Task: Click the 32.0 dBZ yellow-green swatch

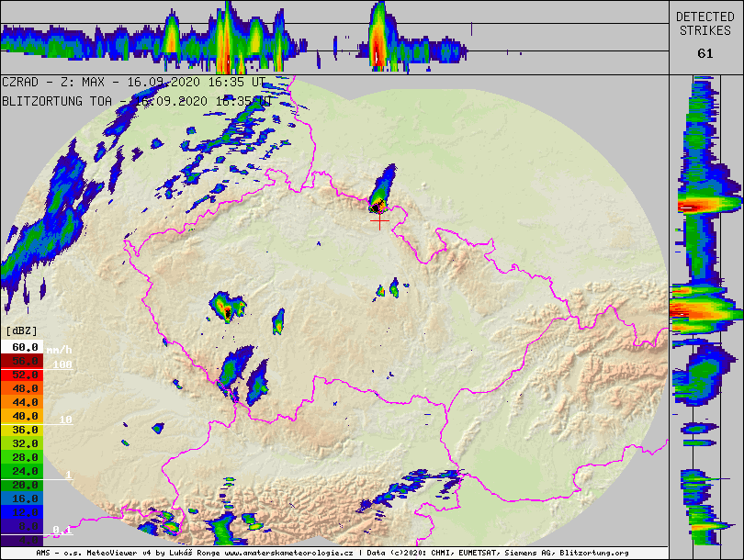Action: [22, 443]
